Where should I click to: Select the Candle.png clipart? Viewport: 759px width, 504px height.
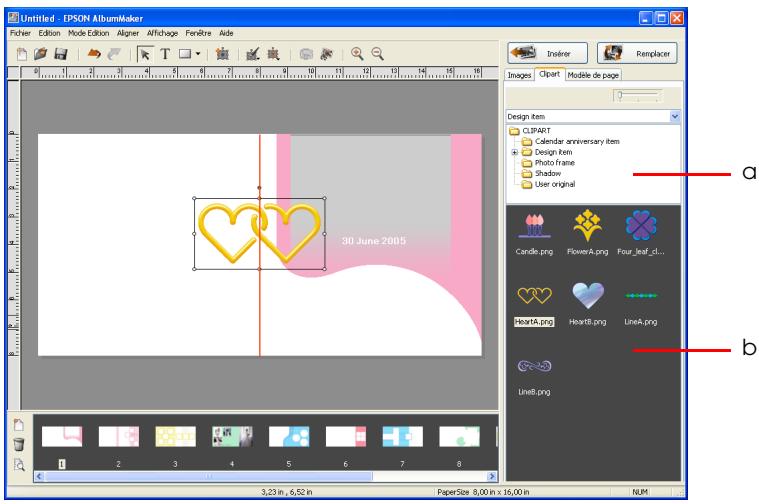pyautogui.click(x=534, y=234)
